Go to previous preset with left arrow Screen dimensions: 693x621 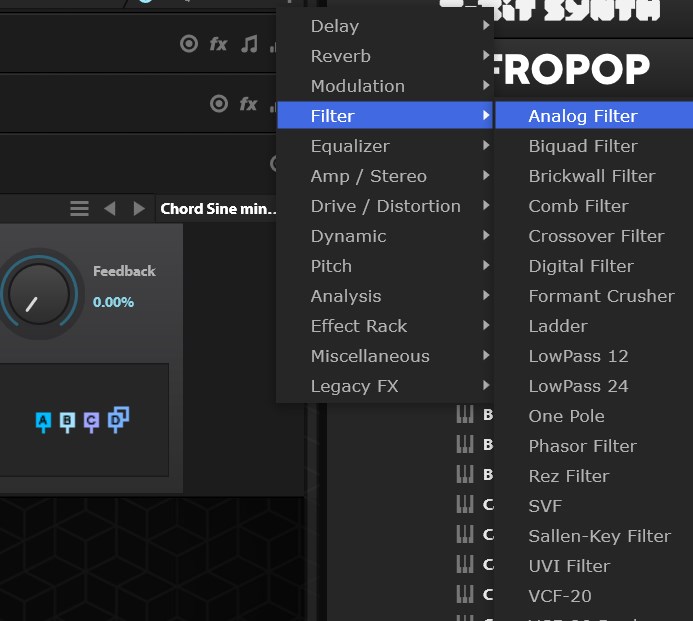click(110, 208)
